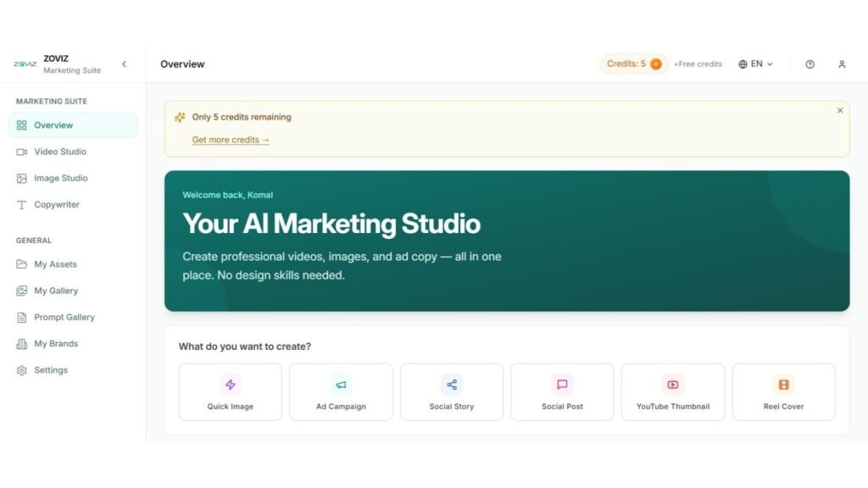This screenshot has width=868, height=488.
Task: Click the sparkle icon in credits banner
Action: point(180,117)
